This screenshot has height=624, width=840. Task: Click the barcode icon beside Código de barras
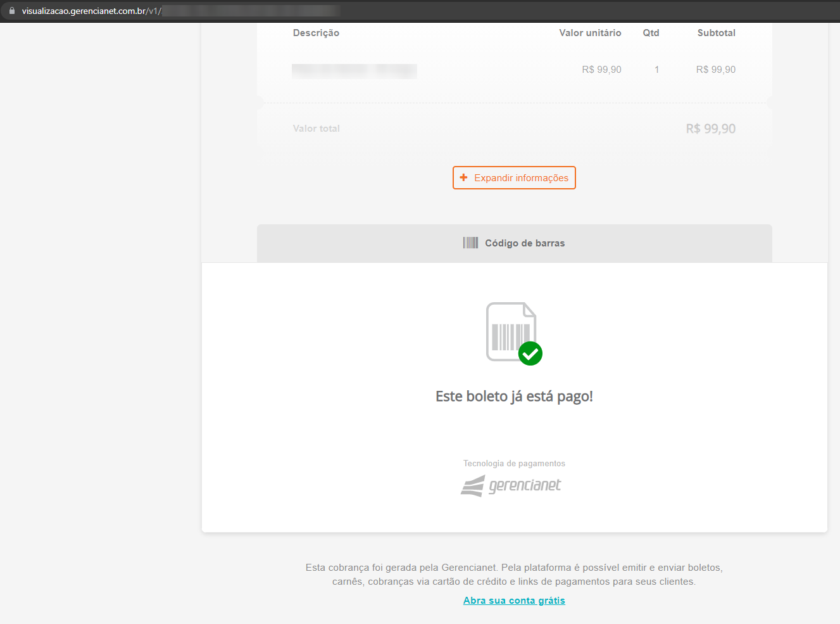pos(470,243)
